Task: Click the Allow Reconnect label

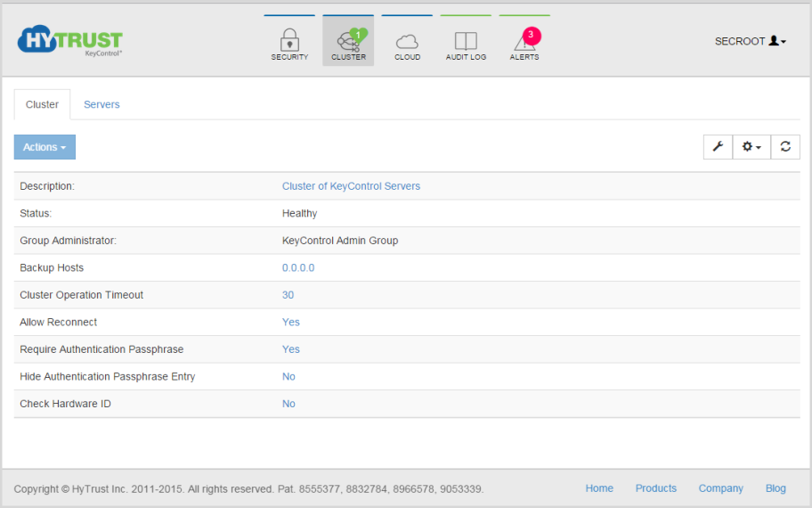Action: (x=59, y=322)
